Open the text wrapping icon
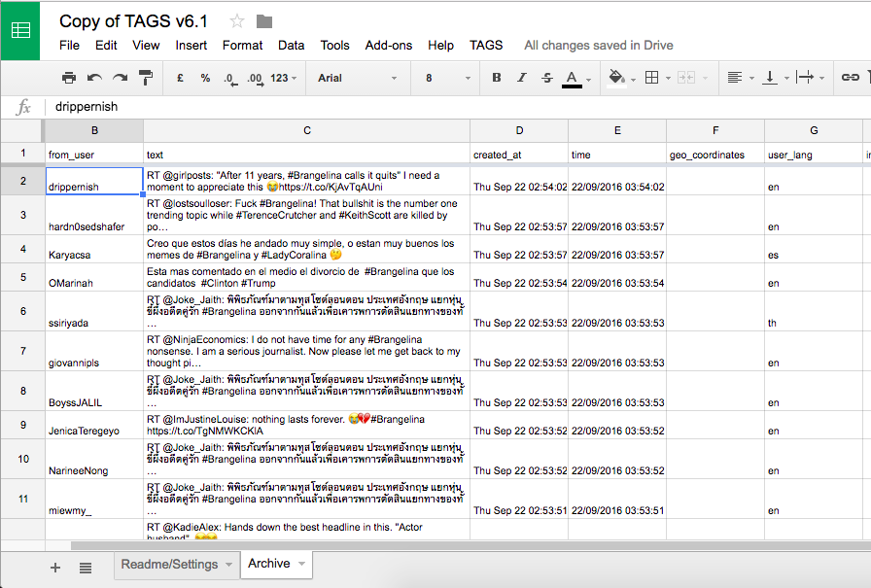The width and height of the screenshot is (871, 588). pos(805,78)
